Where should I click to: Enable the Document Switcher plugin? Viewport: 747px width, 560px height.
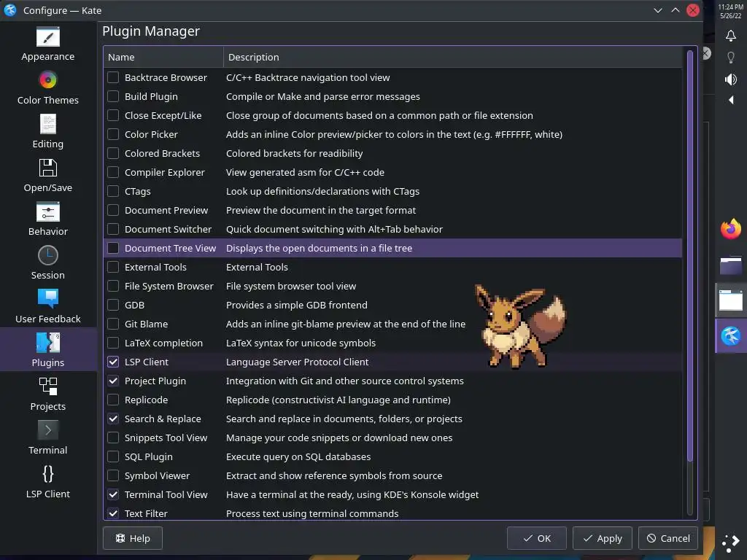pos(113,229)
